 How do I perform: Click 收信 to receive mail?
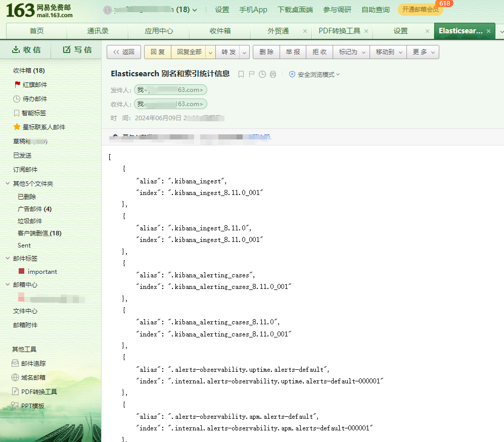point(26,50)
